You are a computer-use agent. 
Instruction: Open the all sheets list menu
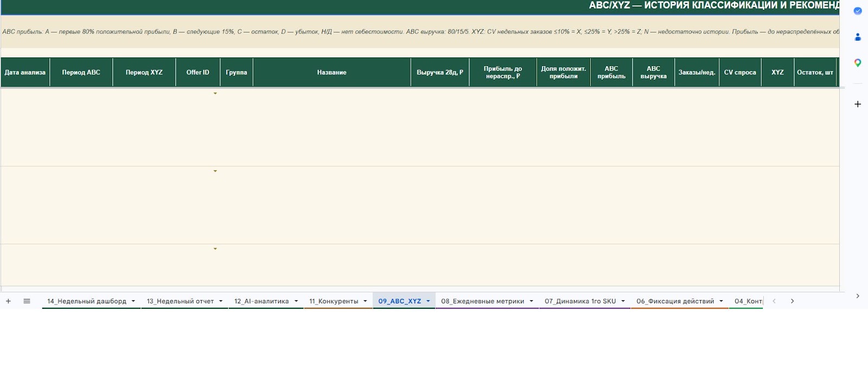coord(27,301)
